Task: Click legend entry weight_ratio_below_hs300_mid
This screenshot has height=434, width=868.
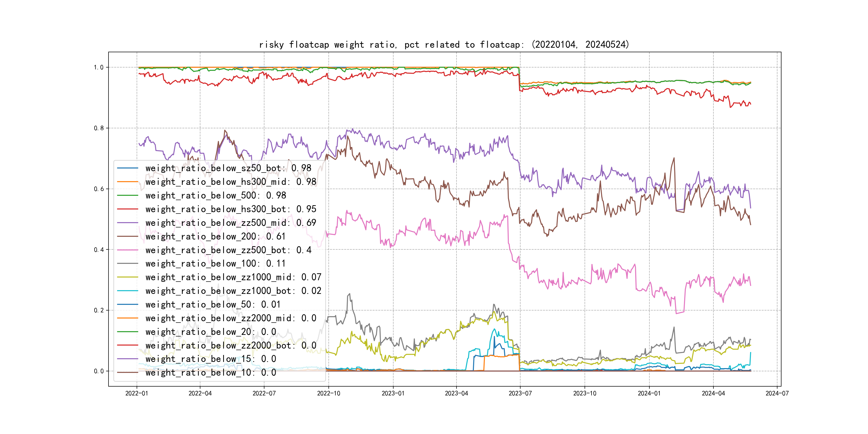Action: (230, 182)
